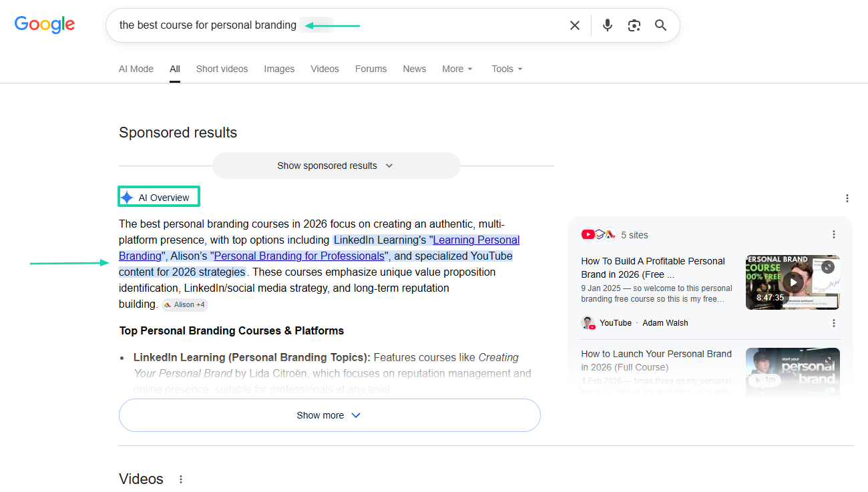Open How to Launch Your Personal Brand result
This screenshot has height=492, width=868.
coord(656,360)
